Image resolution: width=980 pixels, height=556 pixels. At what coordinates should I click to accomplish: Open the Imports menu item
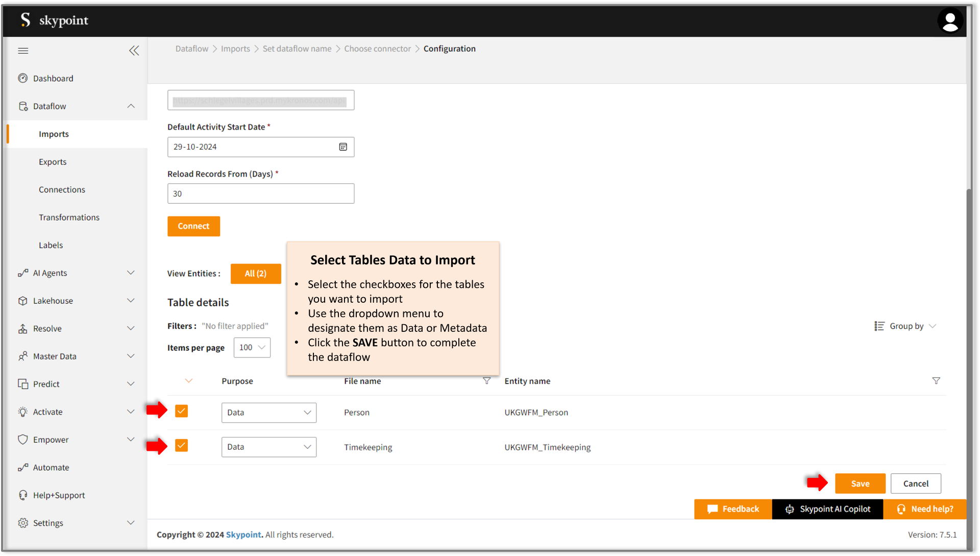(x=54, y=134)
